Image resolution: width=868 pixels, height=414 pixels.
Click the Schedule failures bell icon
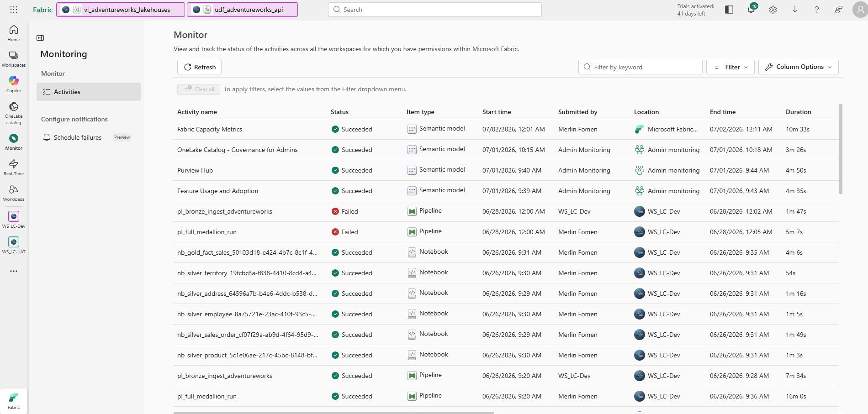pos(47,137)
